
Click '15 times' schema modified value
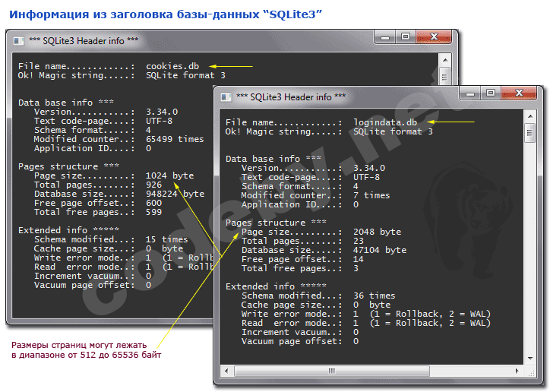tap(167, 239)
